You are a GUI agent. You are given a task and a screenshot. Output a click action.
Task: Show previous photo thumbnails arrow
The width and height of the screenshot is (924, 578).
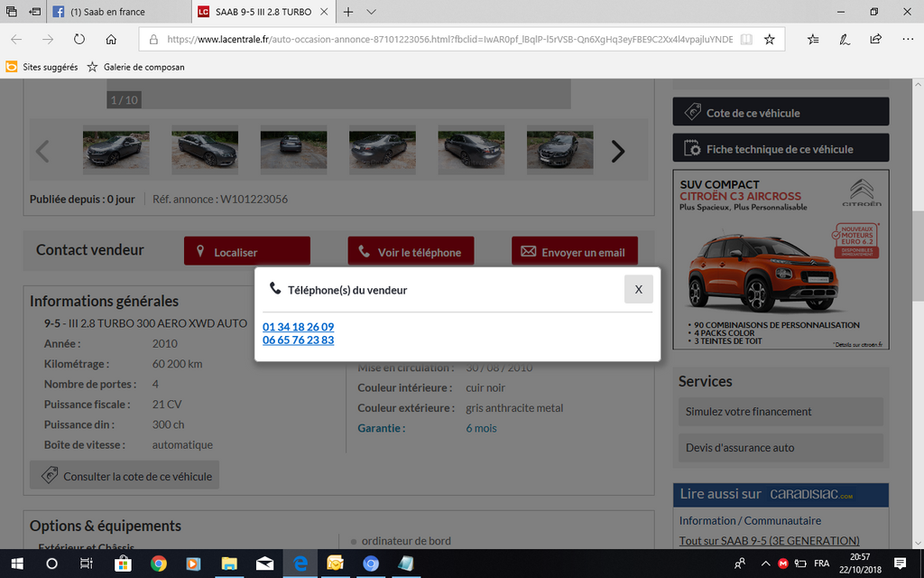click(x=42, y=152)
